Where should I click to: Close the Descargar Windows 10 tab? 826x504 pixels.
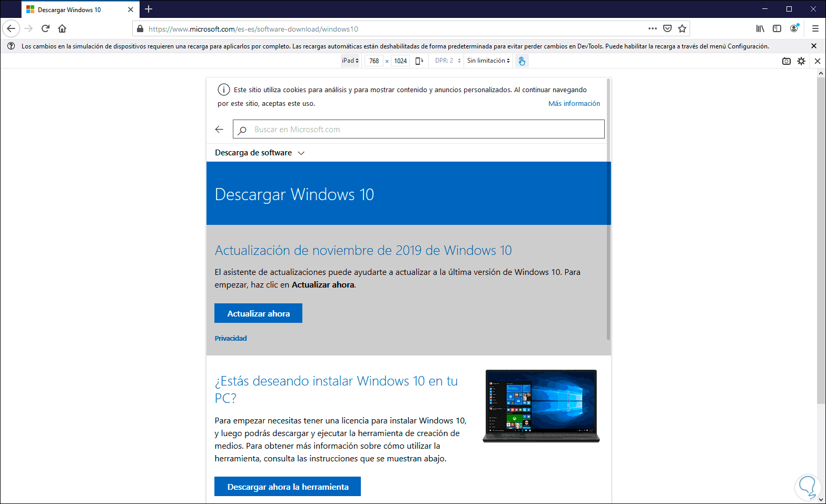click(131, 9)
